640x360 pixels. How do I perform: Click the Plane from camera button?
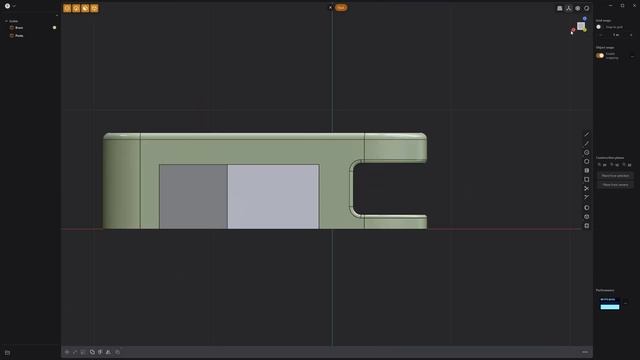coord(615,184)
